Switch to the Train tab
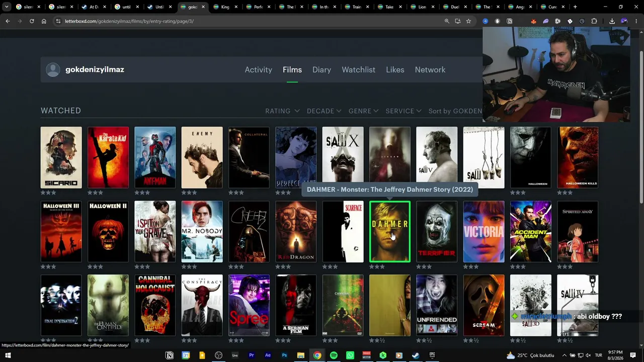 (x=357, y=7)
